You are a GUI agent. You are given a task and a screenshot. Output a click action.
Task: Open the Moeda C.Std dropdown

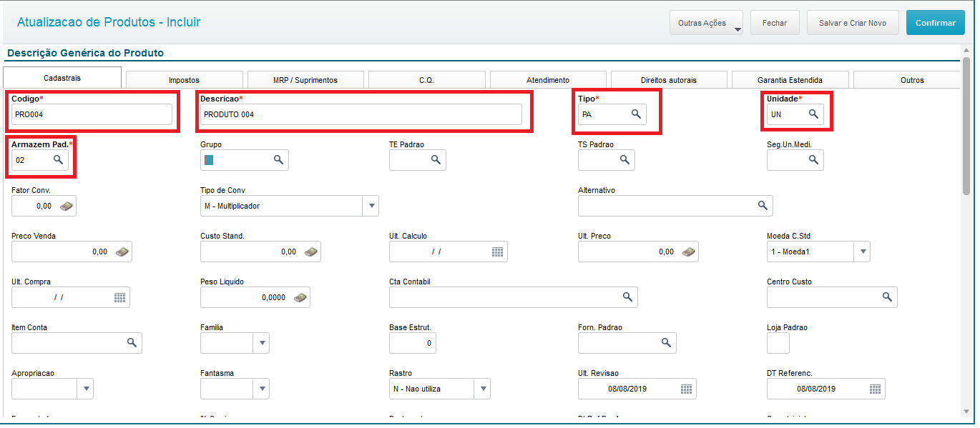pos(862,252)
